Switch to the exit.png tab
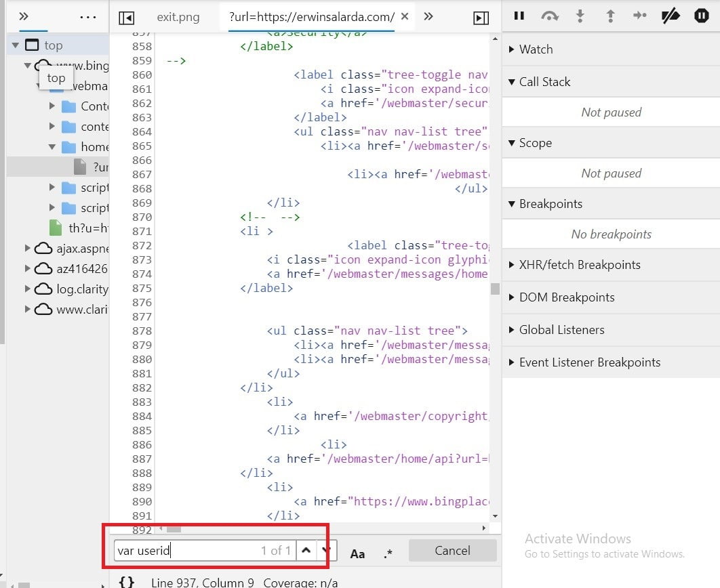Viewport: 720px width, 588px height. coord(178,17)
